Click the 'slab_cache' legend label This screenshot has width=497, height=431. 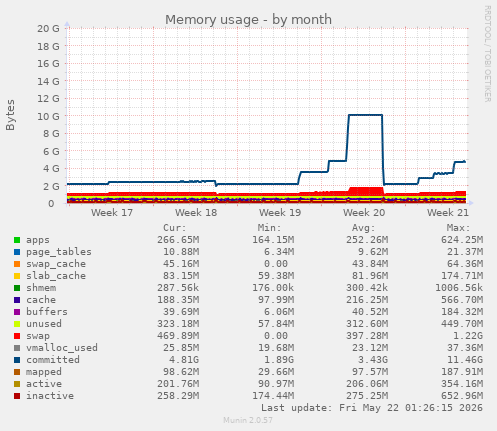pyautogui.click(x=56, y=276)
